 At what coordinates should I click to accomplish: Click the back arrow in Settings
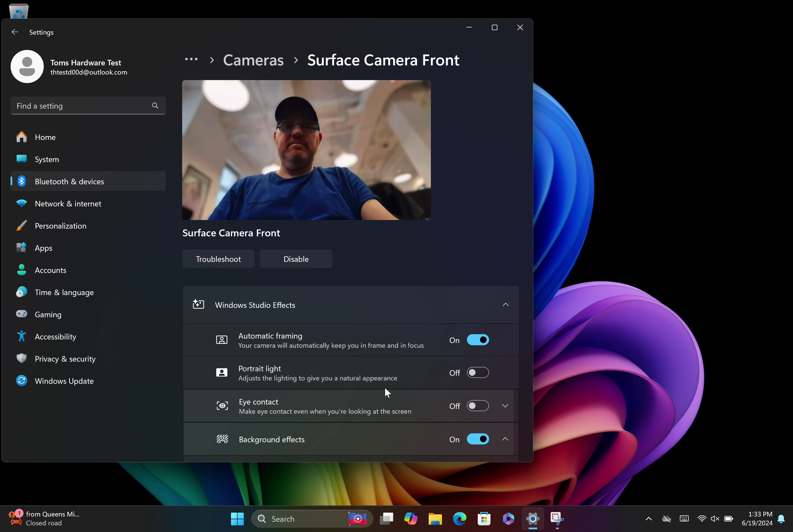coord(15,32)
